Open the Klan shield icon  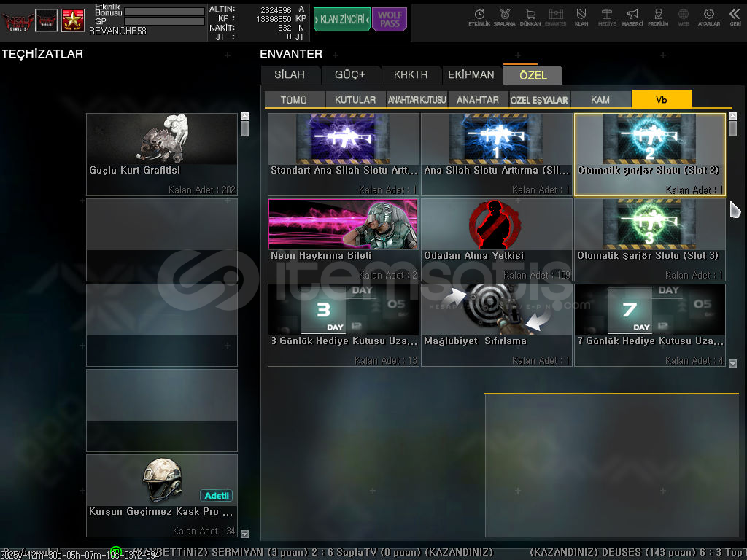tap(581, 17)
